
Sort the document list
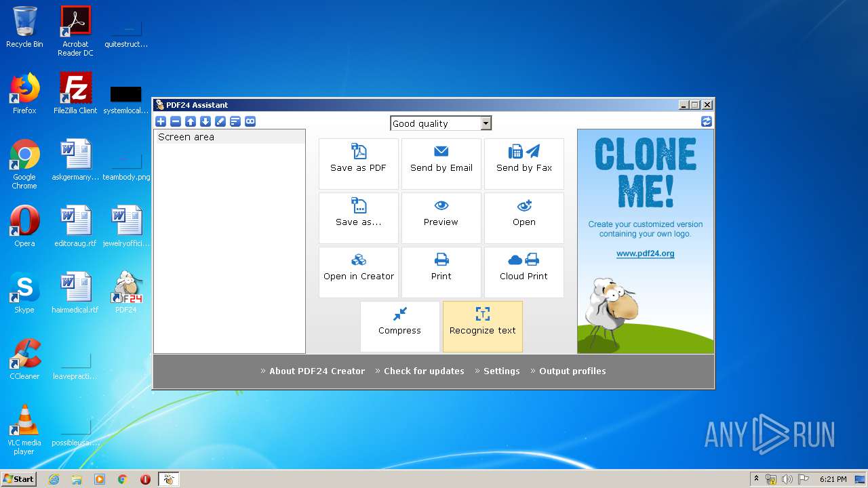coord(235,121)
